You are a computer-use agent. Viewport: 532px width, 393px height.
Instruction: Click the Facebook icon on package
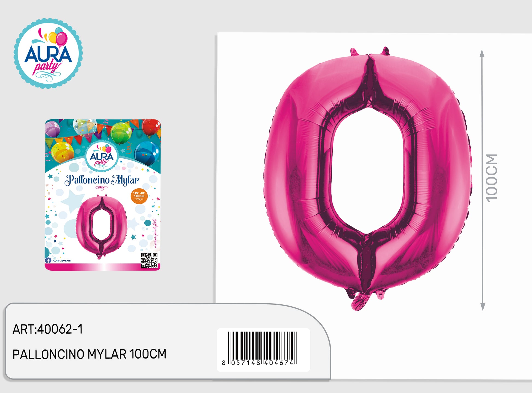click(48, 260)
